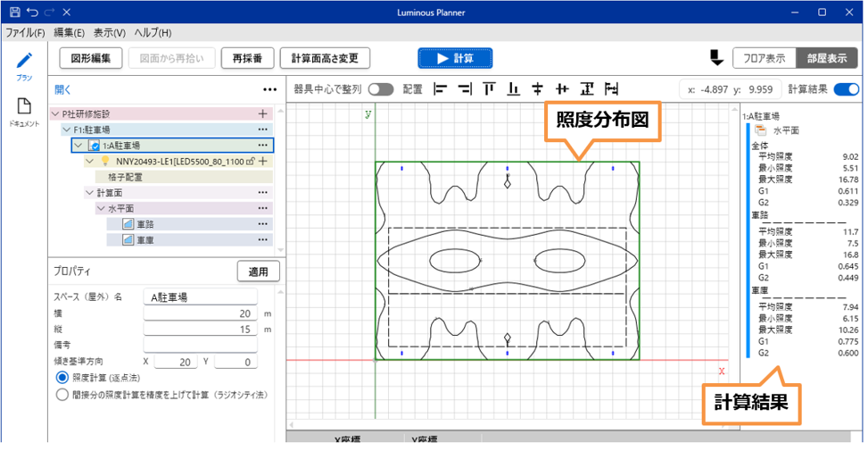Toggle the 計算結果 switch off
Image resolution: width=868 pixels, height=451 pixels.
[x=847, y=89]
